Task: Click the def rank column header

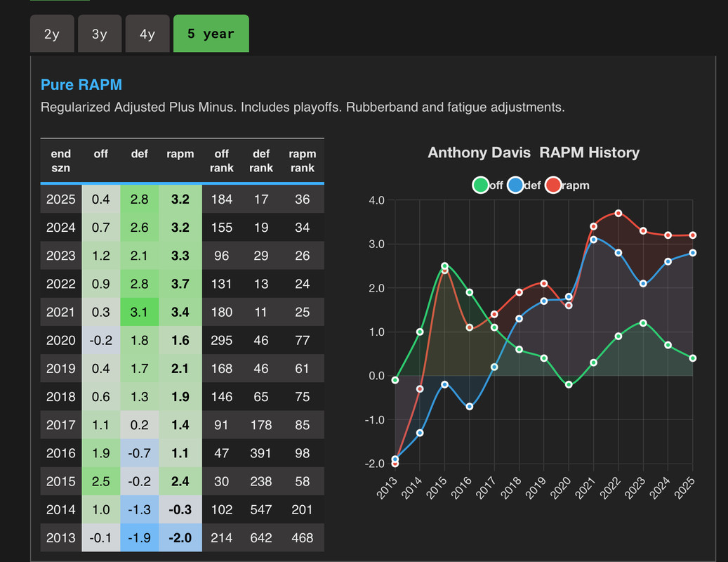Action: [261, 161]
